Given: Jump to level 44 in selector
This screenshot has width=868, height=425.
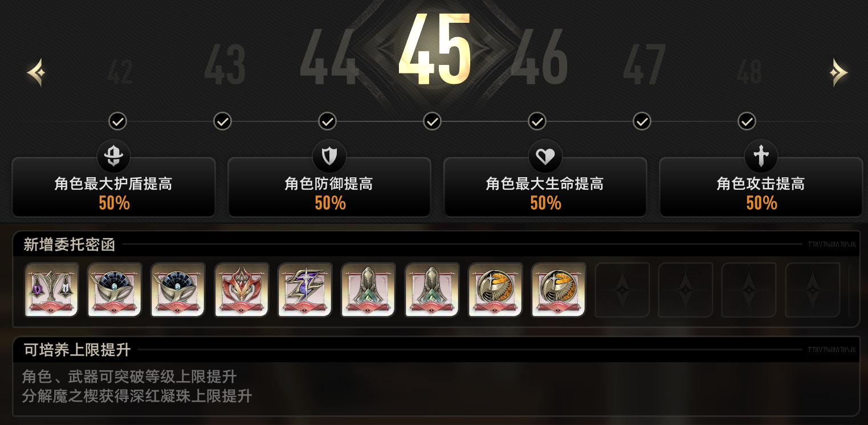Looking at the screenshot, I should [329, 56].
